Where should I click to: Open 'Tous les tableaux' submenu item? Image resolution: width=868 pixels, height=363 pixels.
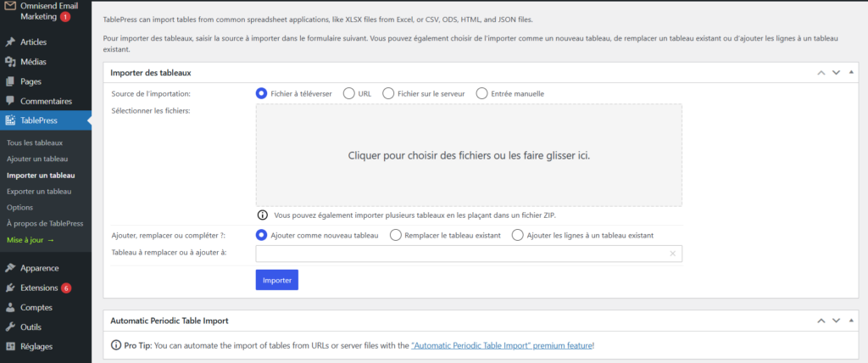click(x=35, y=142)
